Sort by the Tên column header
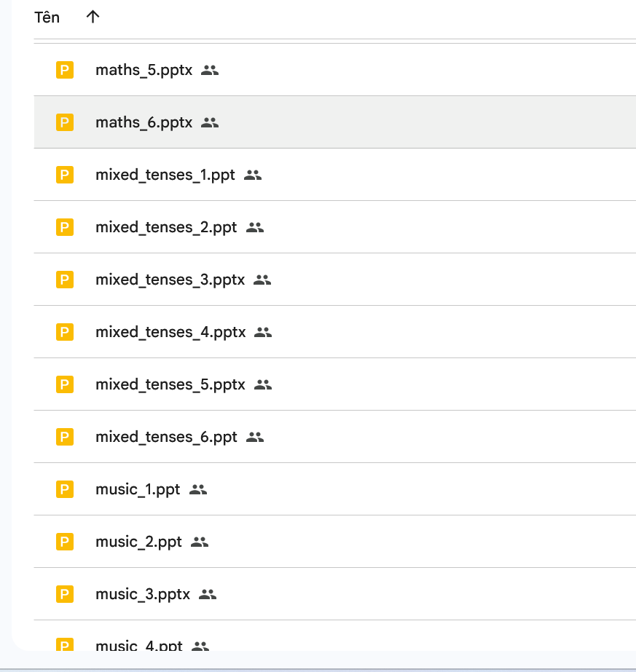This screenshot has height=672, width=636. point(47,17)
